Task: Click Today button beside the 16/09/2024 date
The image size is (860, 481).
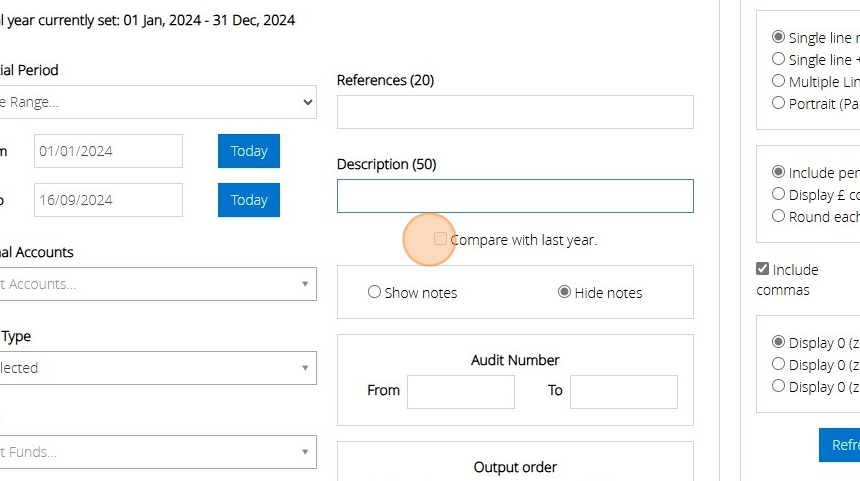Action: pos(249,200)
